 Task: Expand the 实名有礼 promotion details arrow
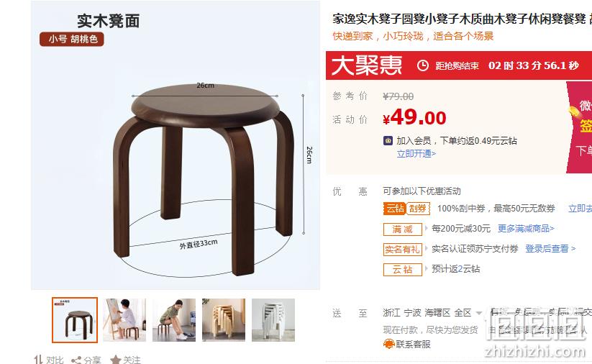click(x=427, y=248)
